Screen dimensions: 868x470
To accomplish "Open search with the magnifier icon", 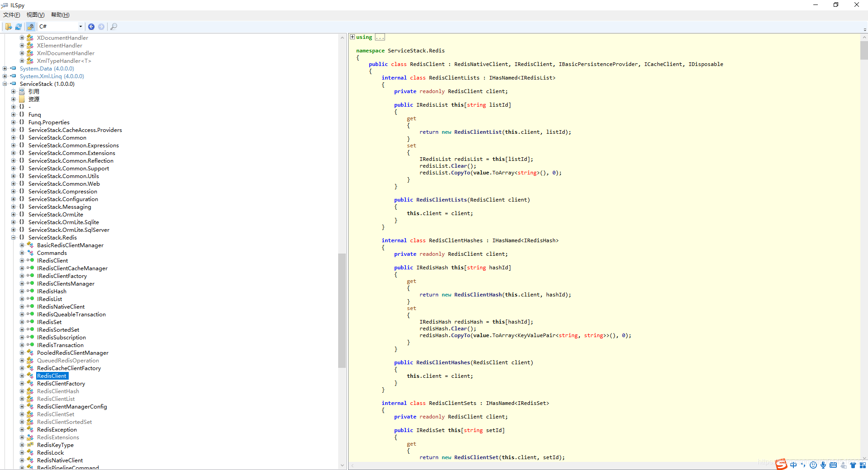I will [x=113, y=27].
